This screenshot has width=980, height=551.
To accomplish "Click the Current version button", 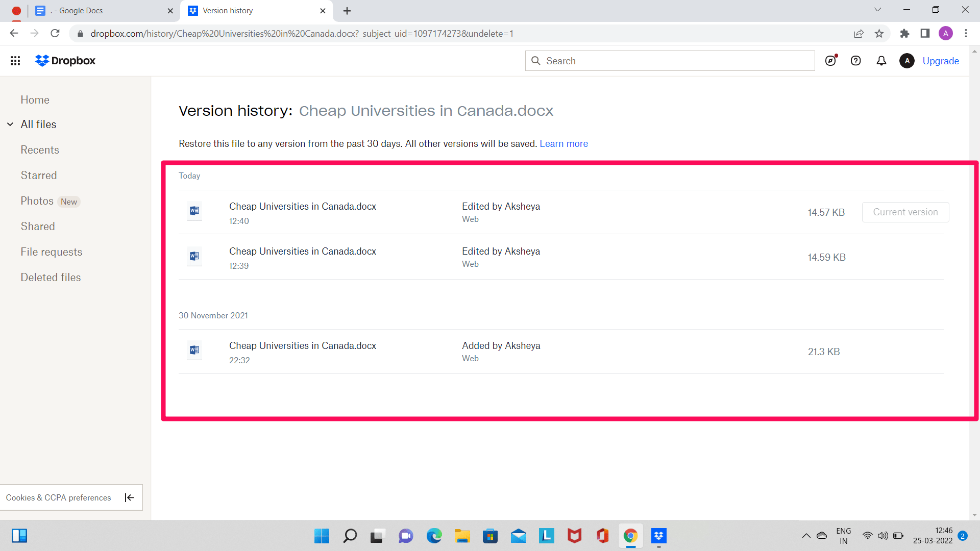I will tap(905, 212).
